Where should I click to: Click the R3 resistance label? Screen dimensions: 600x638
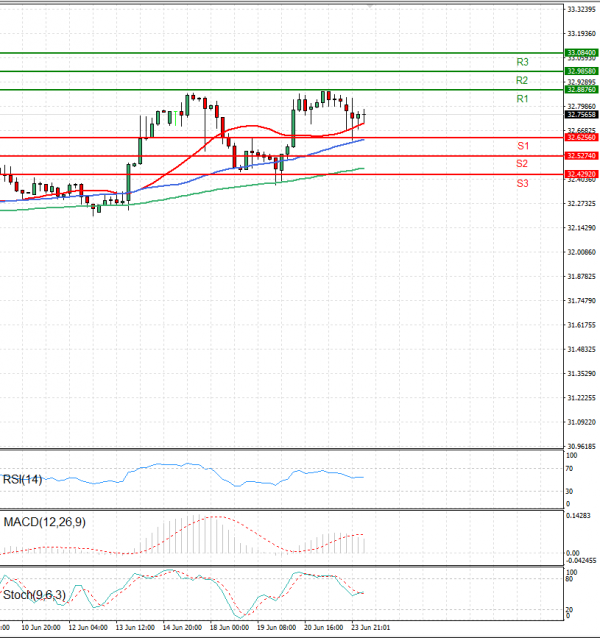(x=522, y=62)
